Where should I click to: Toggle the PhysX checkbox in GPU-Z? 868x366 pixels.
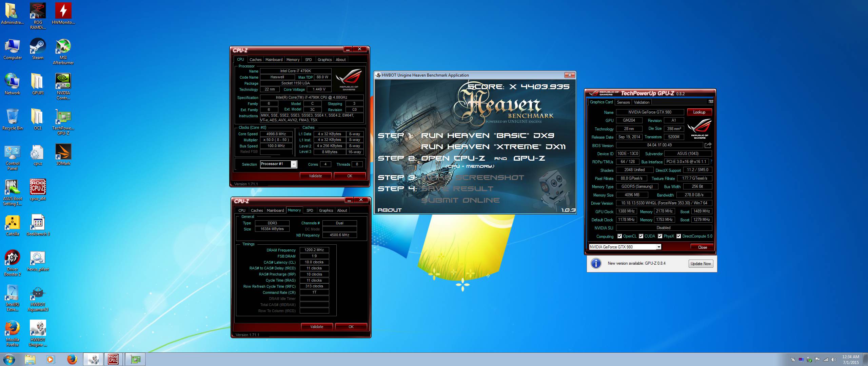point(660,236)
